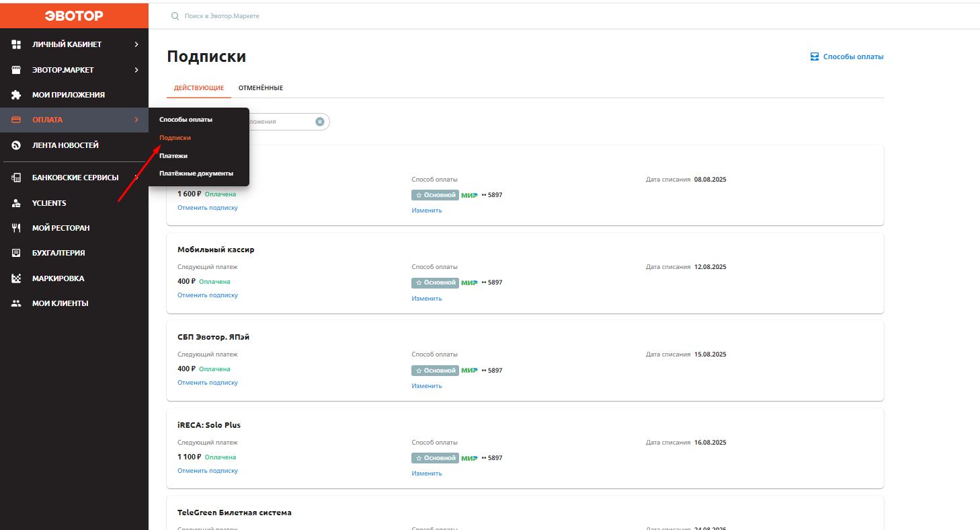Open Платежи in the flyout menu
Image resolution: width=980 pixels, height=530 pixels.
pos(173,156)
